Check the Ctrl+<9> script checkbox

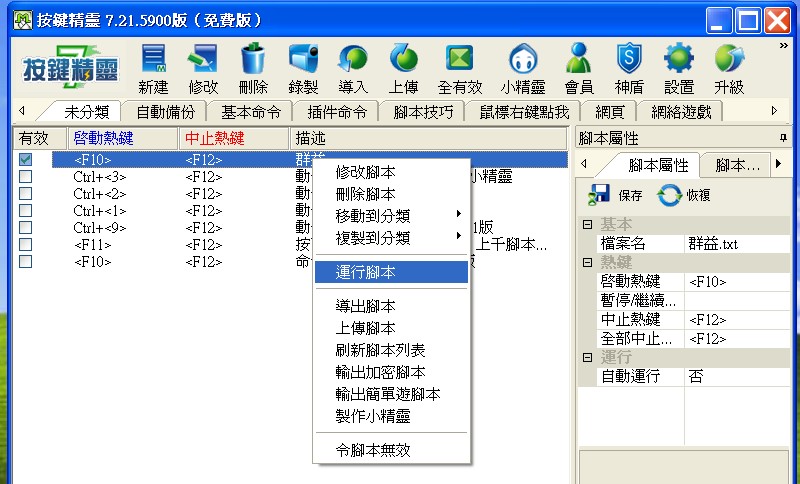(x=25, y=227)
